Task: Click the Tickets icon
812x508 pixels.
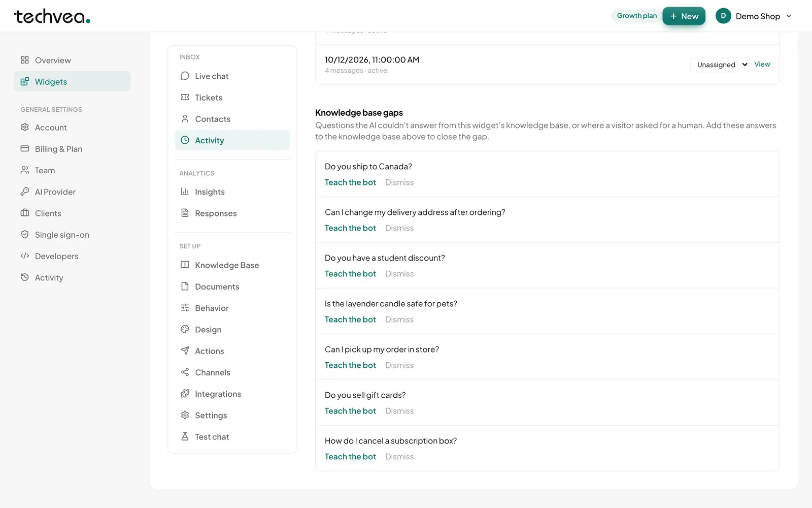Action: tap(185, 97)
